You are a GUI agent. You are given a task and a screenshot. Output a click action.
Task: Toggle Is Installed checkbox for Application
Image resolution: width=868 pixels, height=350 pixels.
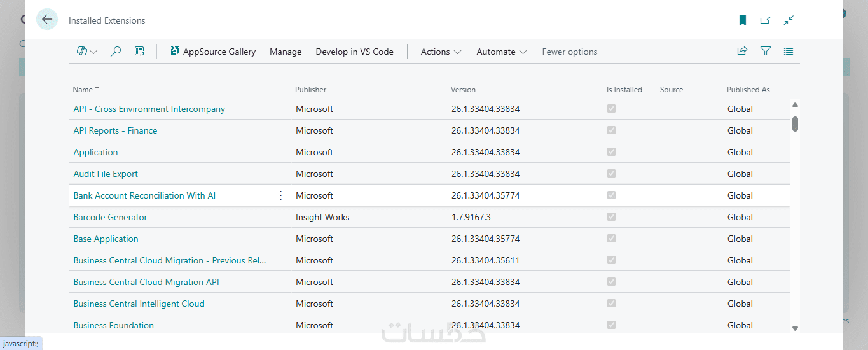pos(611,152)
